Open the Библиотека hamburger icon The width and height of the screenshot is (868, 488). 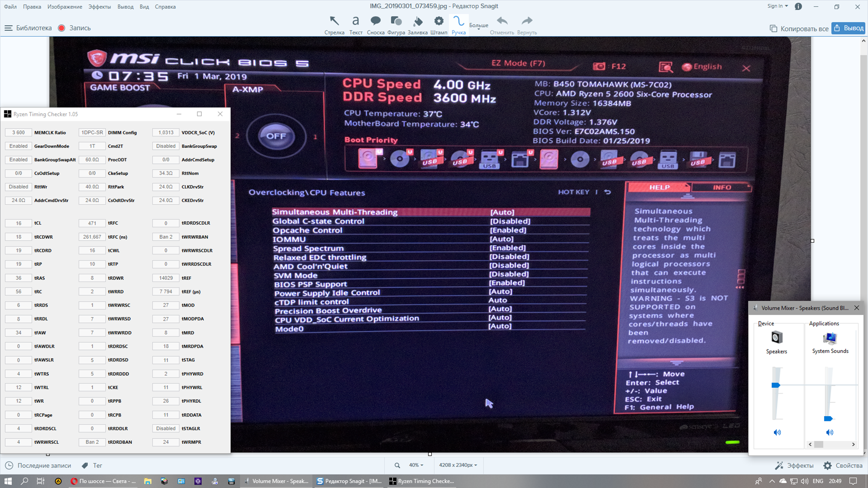8,28
